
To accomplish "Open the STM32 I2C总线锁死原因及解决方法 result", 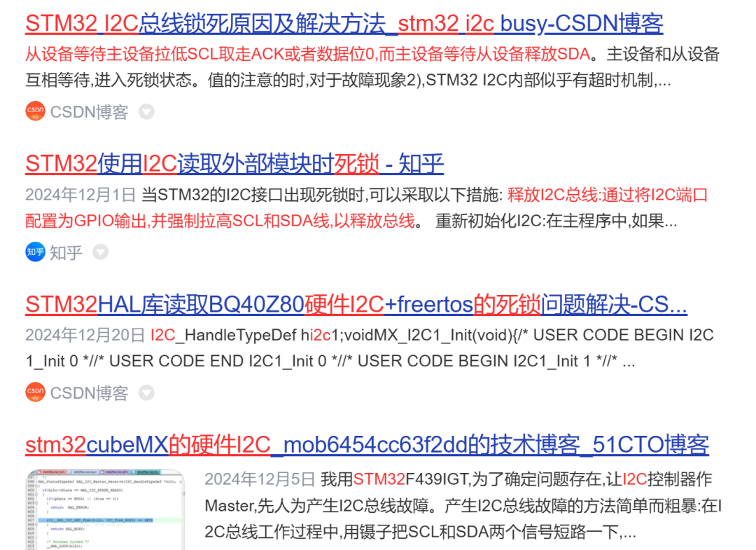I will [x=344, y=24].
